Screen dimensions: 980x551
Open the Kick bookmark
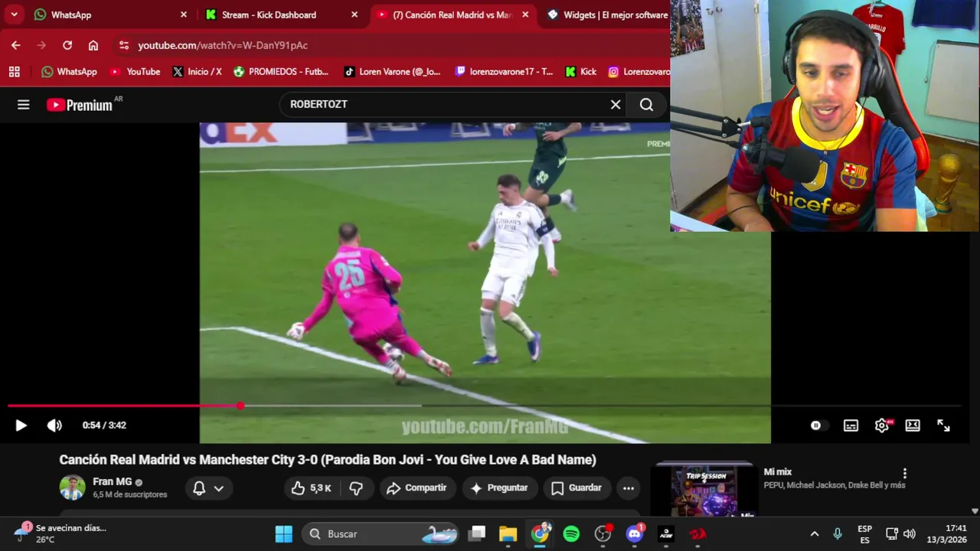580,71
